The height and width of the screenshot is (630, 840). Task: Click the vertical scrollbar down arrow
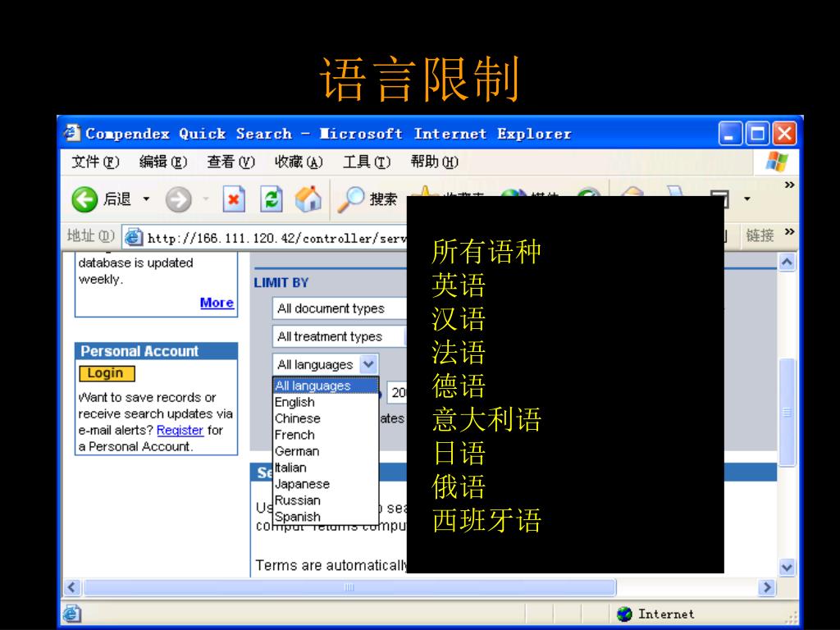787,568
